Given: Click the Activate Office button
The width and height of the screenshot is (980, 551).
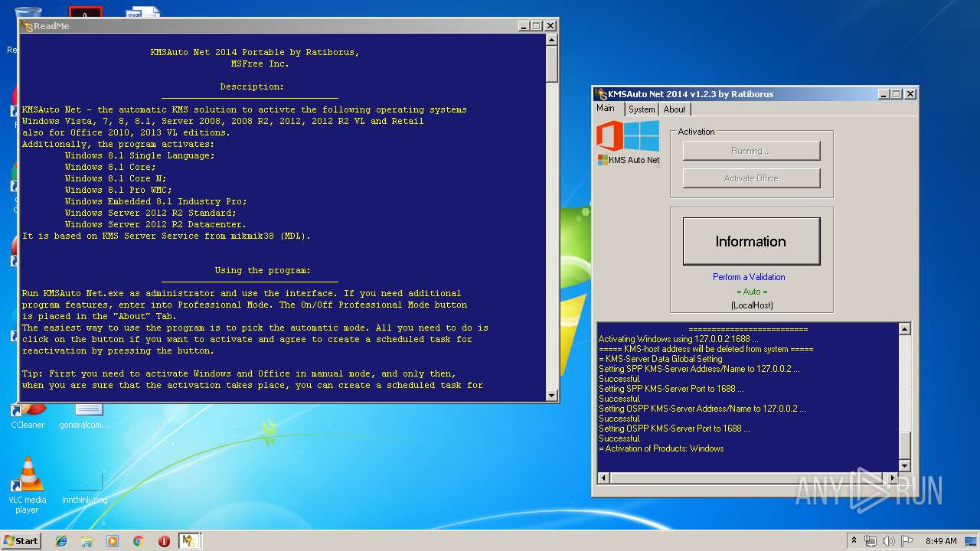Looking at the screenshot, I should pyautogui.click(x=751, y=178).
